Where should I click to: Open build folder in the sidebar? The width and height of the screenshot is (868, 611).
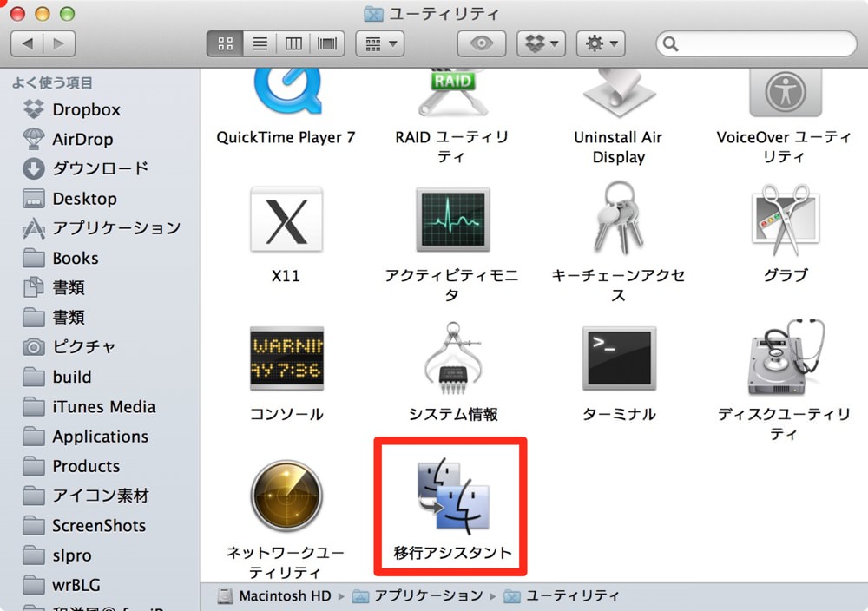[100, 377]
